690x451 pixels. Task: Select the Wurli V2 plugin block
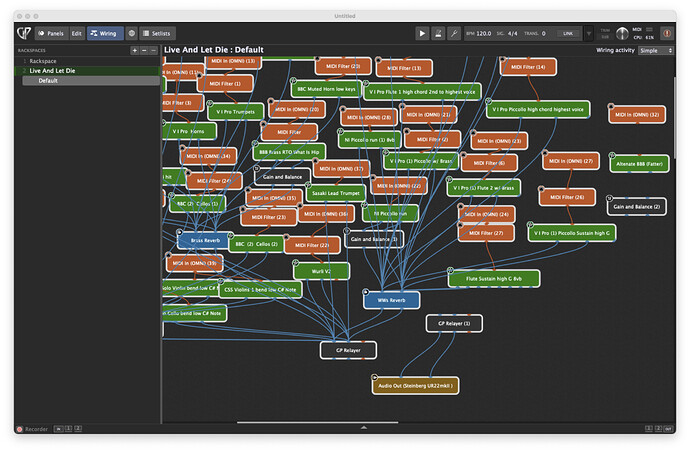point(321,271)
